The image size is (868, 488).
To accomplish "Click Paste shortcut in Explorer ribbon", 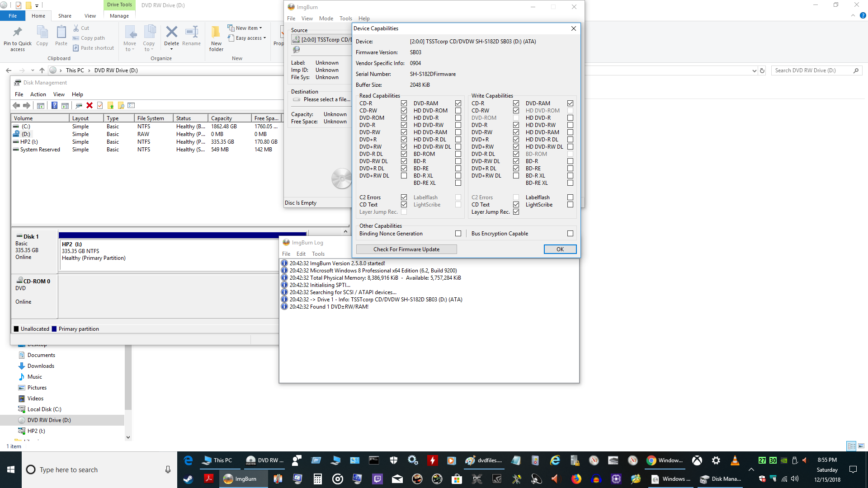I will (x=93, y=48).
